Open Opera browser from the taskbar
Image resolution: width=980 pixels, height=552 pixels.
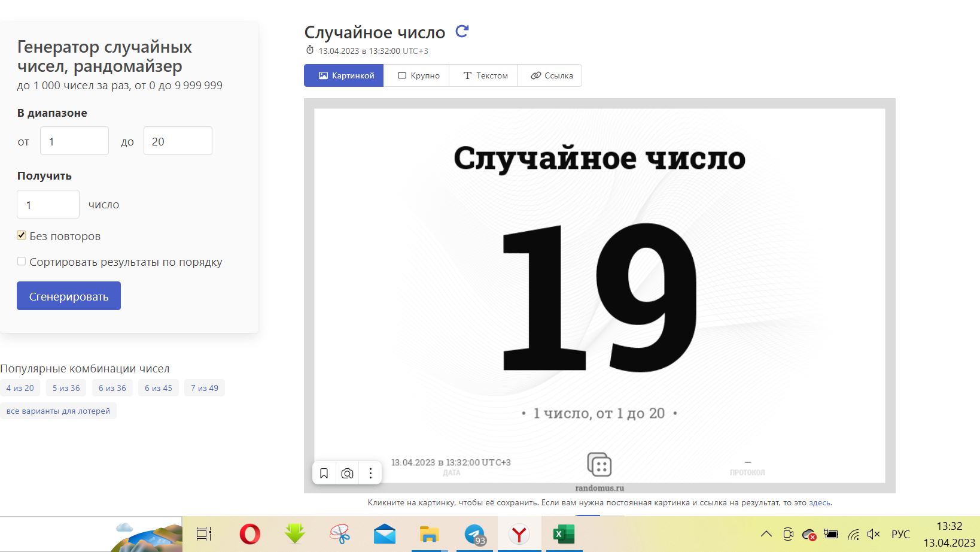pyautogui.click(x=249, y=534)
